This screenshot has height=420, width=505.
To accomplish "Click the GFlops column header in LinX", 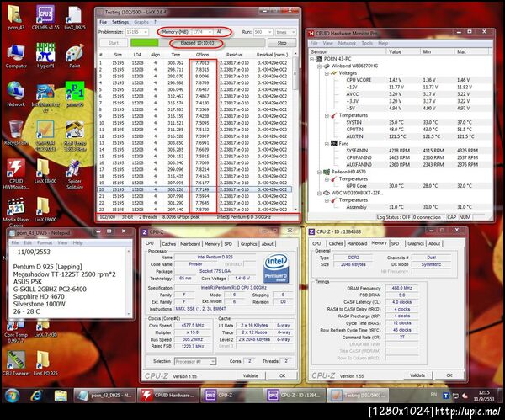I will [202, 55].
